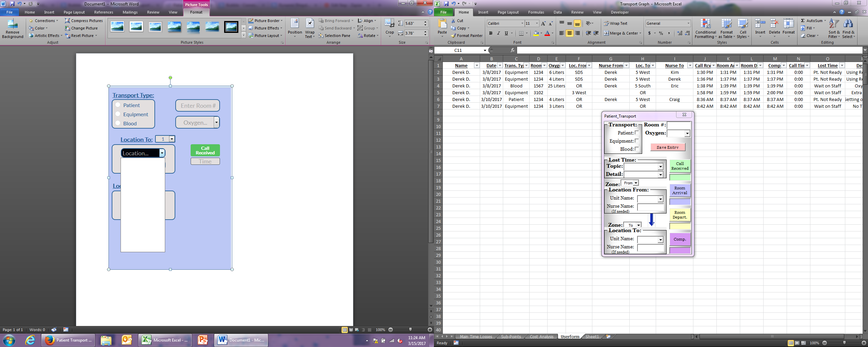This screenshot has height=347, width=868.
Task: Toggle Italic in Excel Font group
Action: (x=498, y=33)
